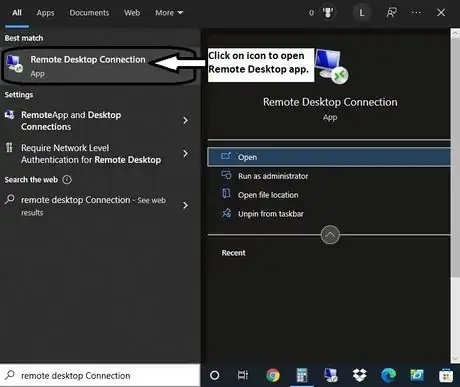Open Task View on the taskbar
The width and height of the screenshot is (460, 387).
(243, 375)
